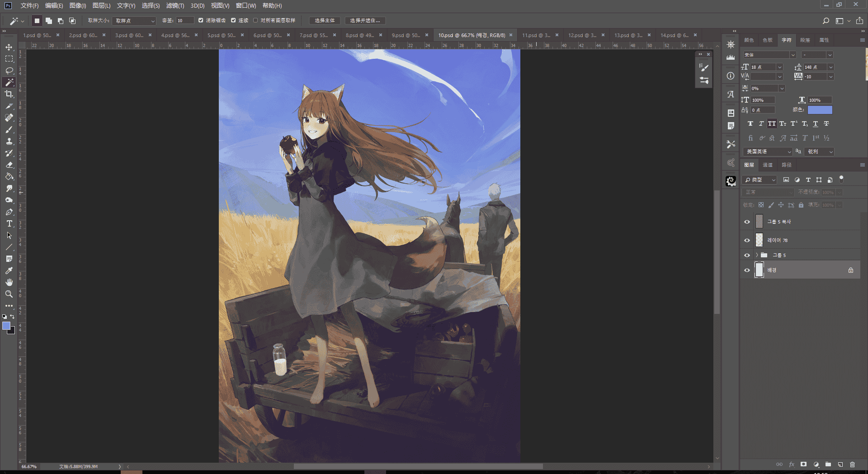
Task: Open the 宋体 font family dropdown
Action: [x=769, y=55]
